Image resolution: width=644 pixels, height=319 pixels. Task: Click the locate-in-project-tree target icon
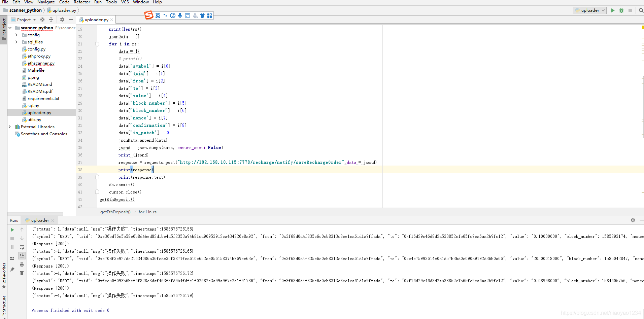click(42, 20)
